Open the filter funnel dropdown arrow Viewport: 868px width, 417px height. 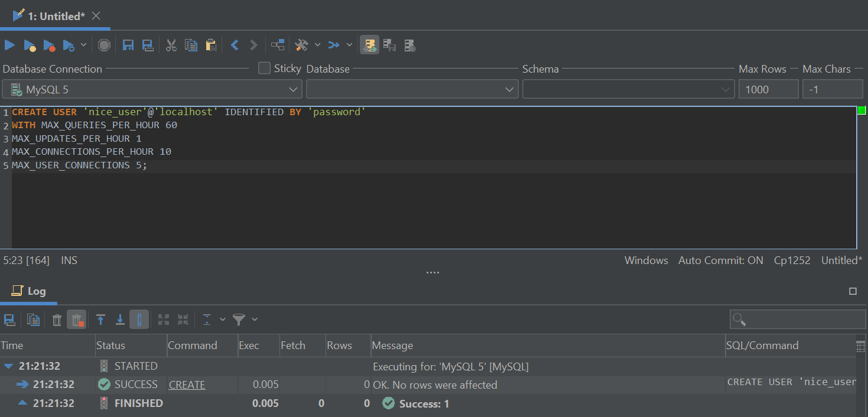pos(255,320)
